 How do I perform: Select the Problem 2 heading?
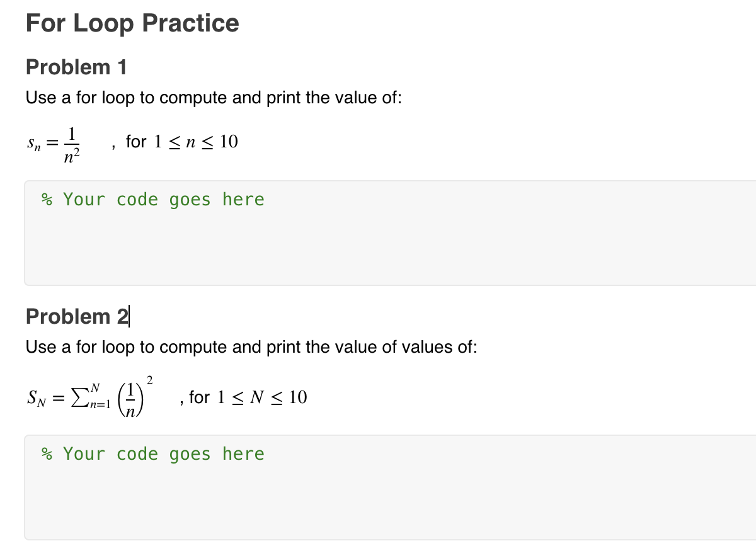pos(77,316)
